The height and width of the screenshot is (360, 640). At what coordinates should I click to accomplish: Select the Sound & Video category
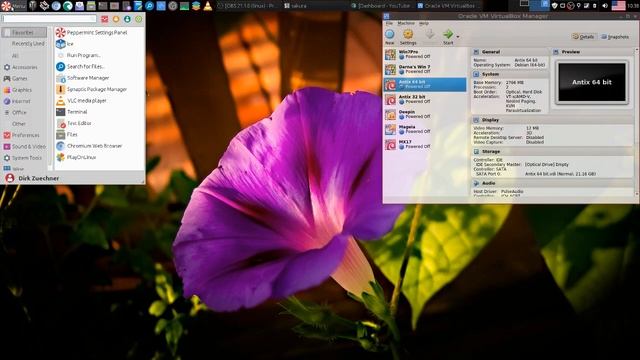click(24, 146)
